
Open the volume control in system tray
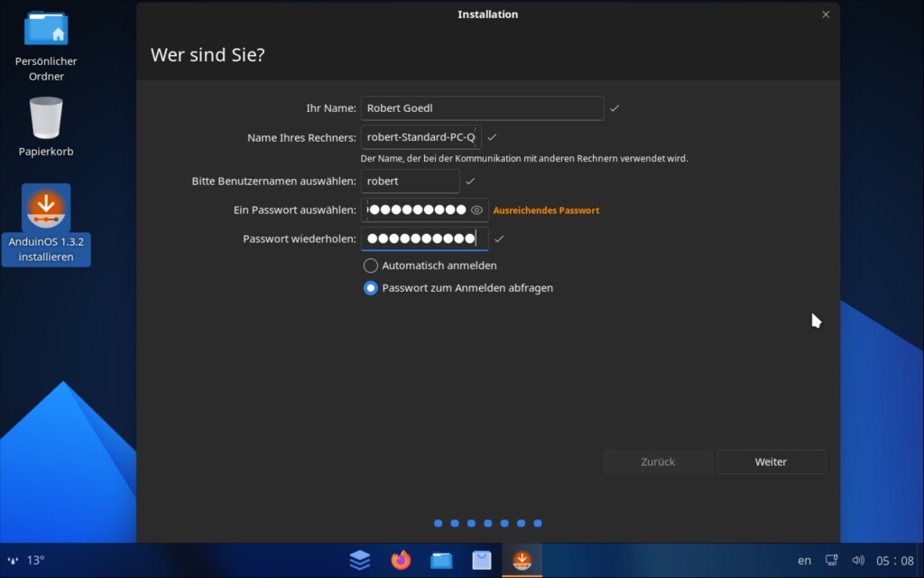pos(857,560)
